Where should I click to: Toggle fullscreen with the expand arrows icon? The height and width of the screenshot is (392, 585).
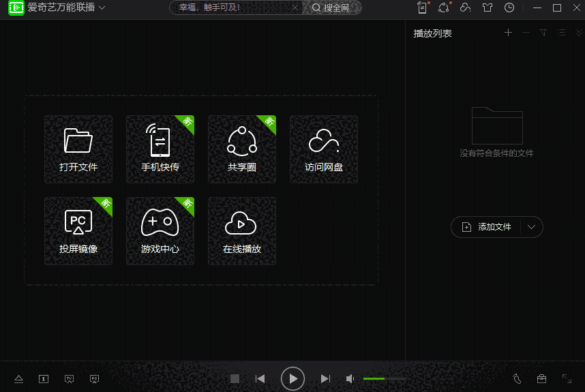[x=567, y=379]
